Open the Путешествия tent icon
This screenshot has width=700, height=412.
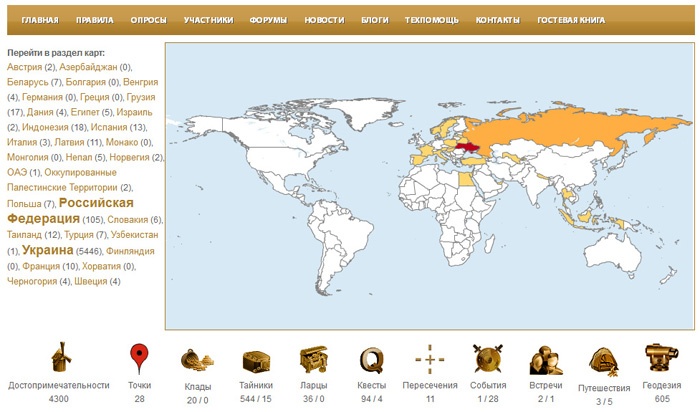click(604, 362)
